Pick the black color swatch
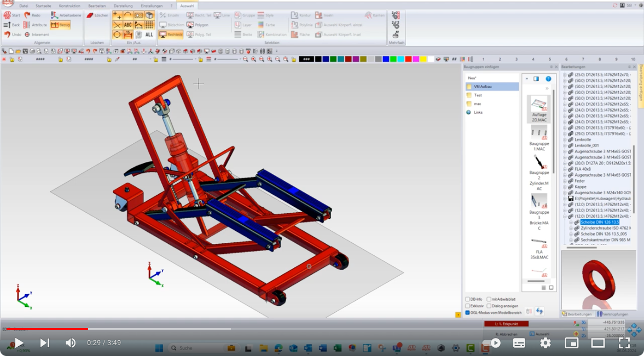 318,60
